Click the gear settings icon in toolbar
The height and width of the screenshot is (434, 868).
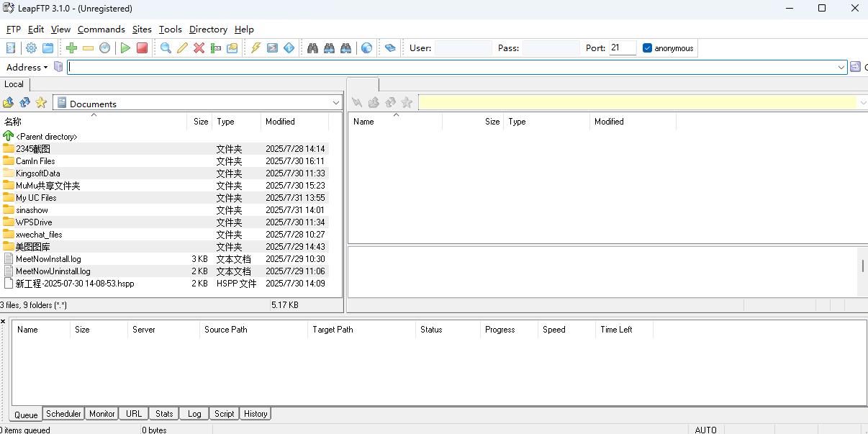(x=31, y=48)
